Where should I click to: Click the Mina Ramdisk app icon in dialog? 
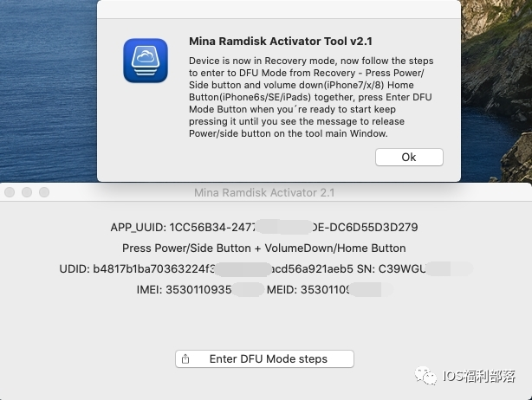pyautogui.click(x=146, y=61)
